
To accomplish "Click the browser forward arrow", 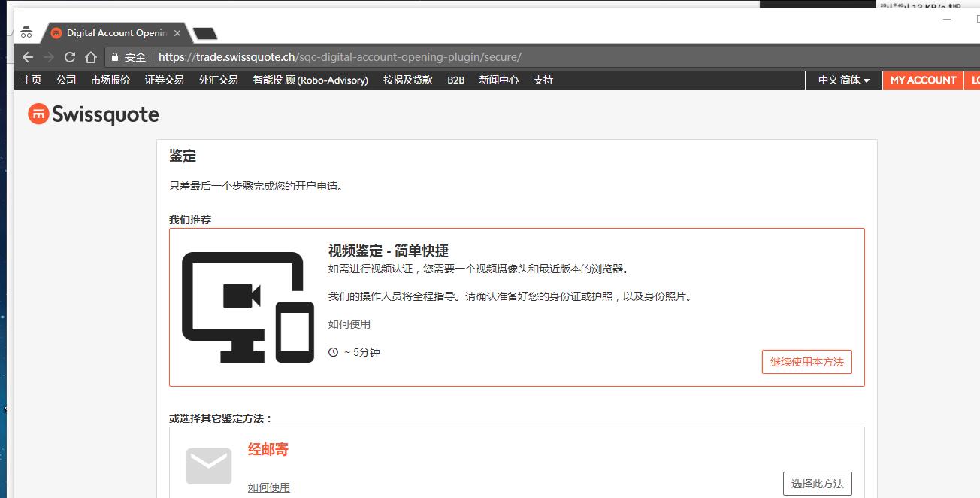I will tap(49, 57).
